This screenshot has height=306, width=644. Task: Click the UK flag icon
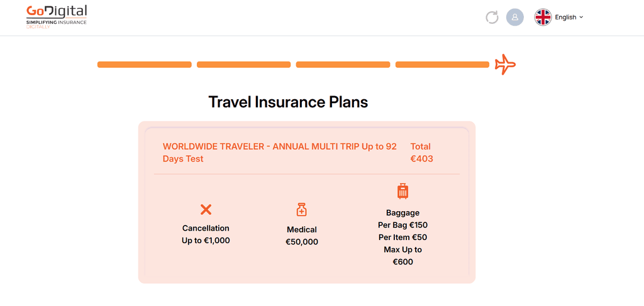point(543,17)
